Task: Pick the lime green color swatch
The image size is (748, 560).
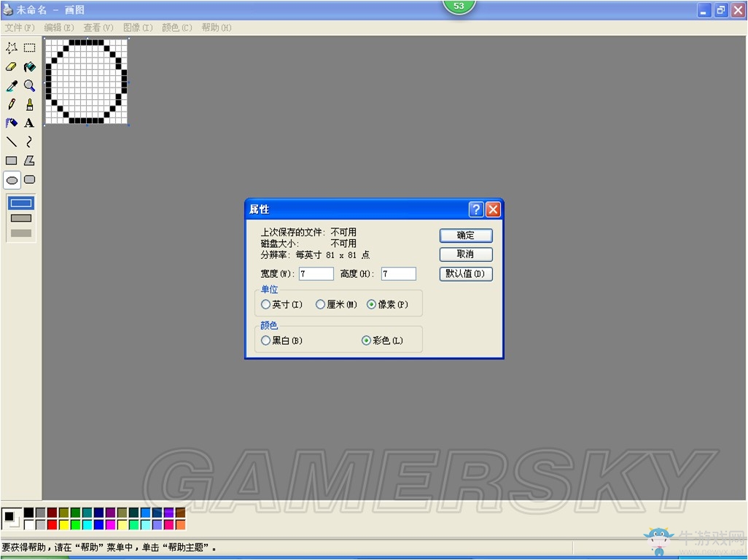Action: 75,525
